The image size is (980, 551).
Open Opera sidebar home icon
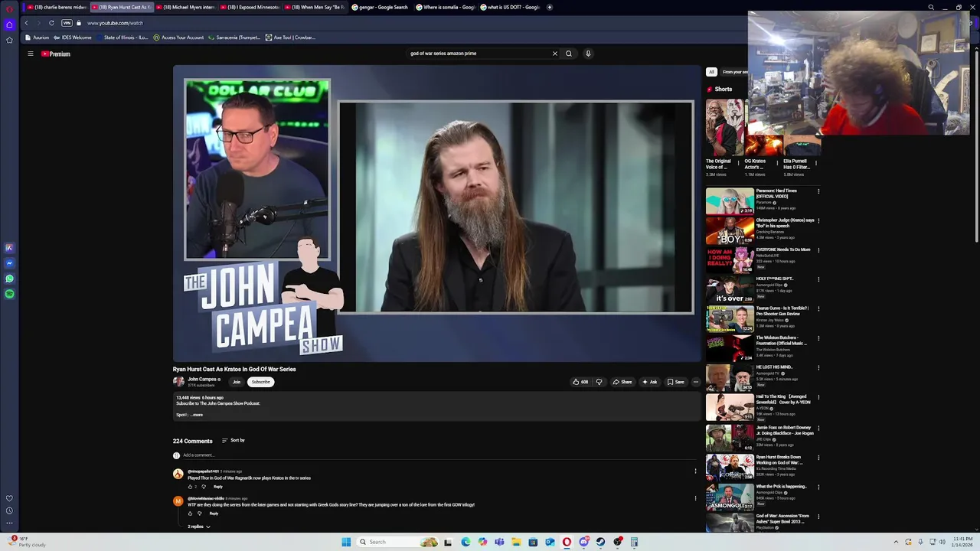pos(9,24)
